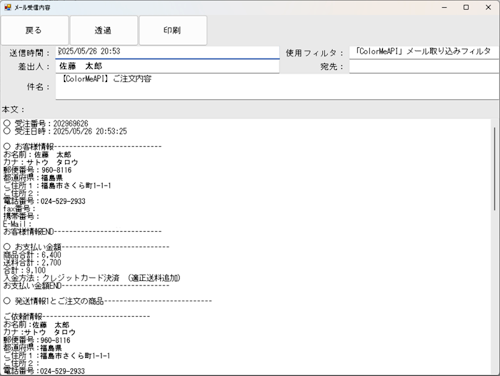Click the 戻る button
The image size is (500, 376).
[34, 30]
